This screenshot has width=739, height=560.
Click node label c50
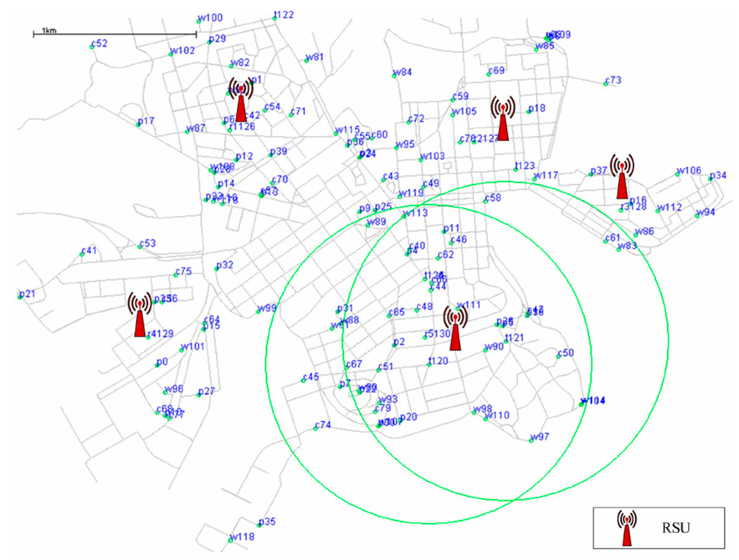[566, 353]
